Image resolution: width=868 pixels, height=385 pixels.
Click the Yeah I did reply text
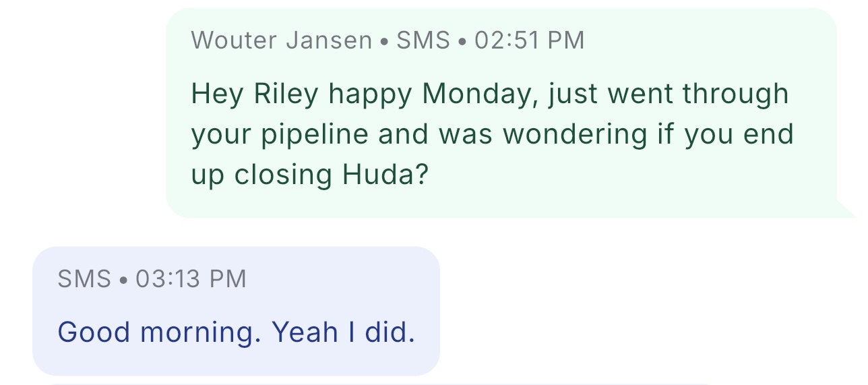coord(343,332)
